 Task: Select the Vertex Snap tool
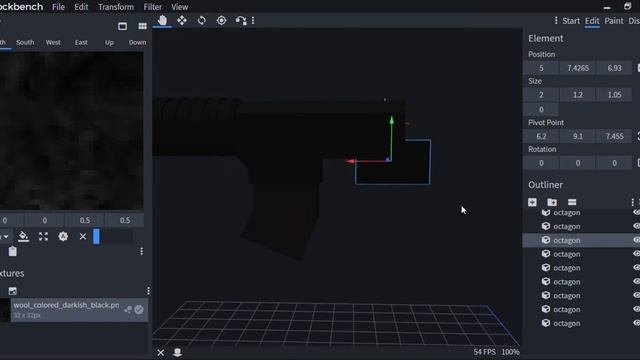241,20
